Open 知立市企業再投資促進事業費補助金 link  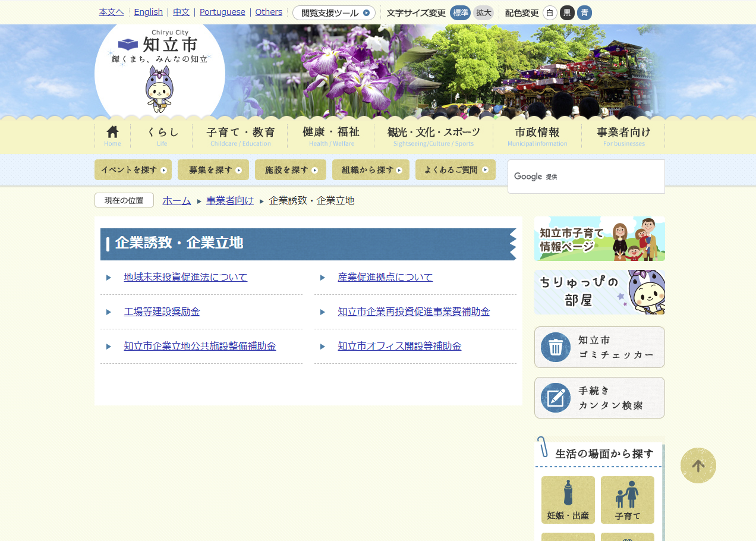414,312
